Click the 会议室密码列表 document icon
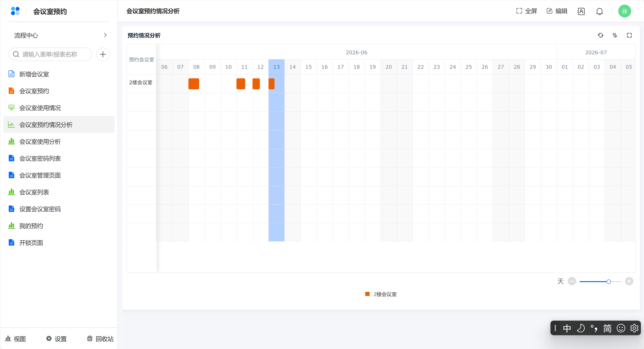Viewport: 644px width, 349px height. click(11, 158)
